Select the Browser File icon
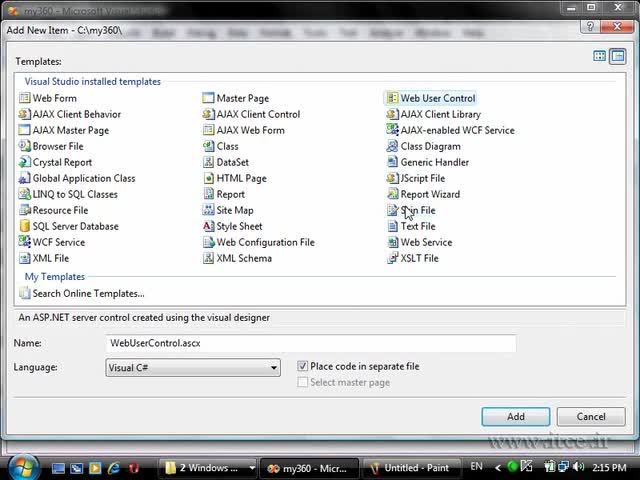This screenshot has height=480, width=640. [24, 146]
